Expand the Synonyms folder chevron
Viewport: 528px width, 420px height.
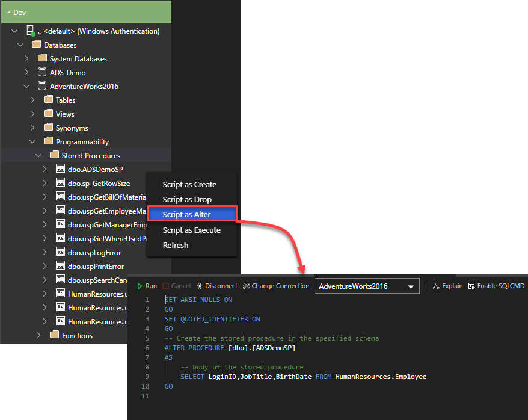click(32, 128)
